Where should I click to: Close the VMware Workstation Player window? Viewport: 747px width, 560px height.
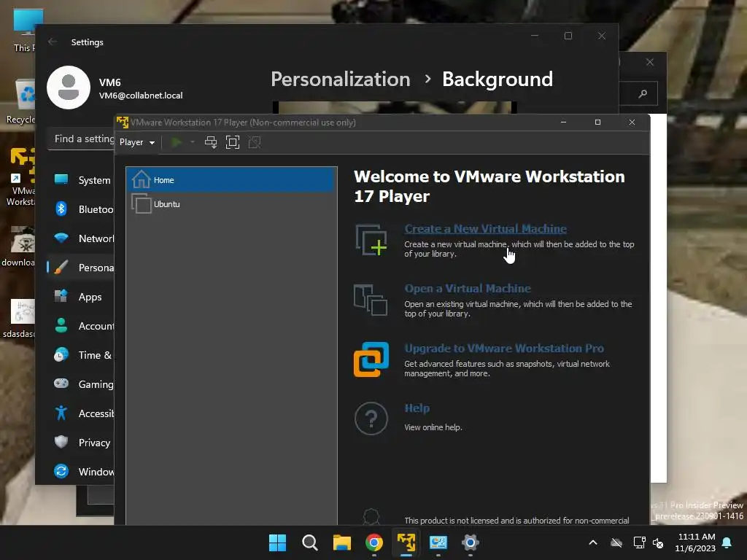632,122
